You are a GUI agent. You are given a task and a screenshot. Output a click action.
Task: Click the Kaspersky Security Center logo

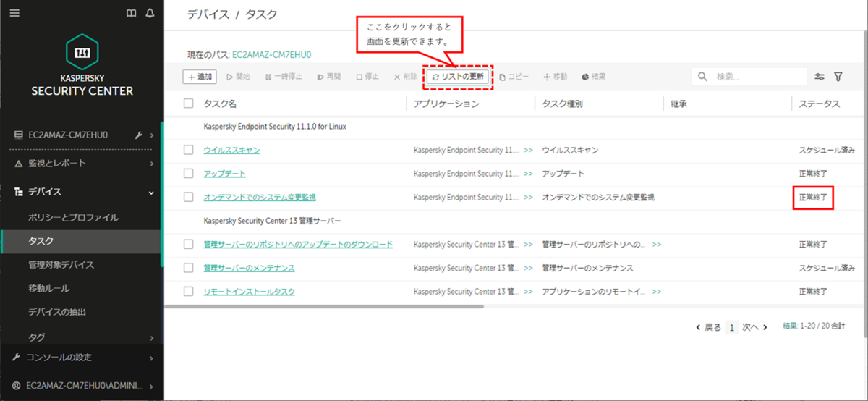pyautogui.click(x=82, y=64)
